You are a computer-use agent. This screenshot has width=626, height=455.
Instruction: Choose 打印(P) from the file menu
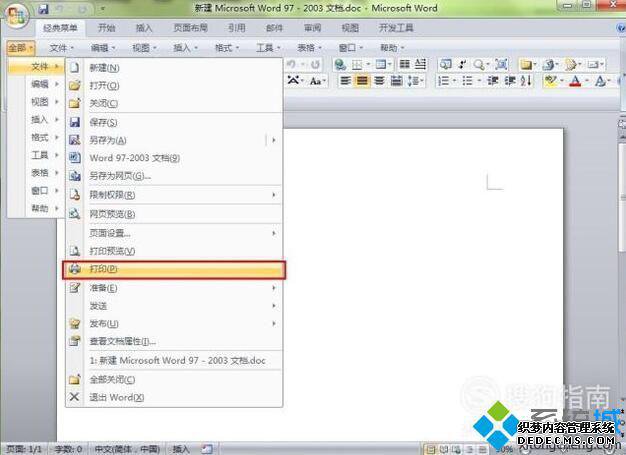click(x=174, y=269)
